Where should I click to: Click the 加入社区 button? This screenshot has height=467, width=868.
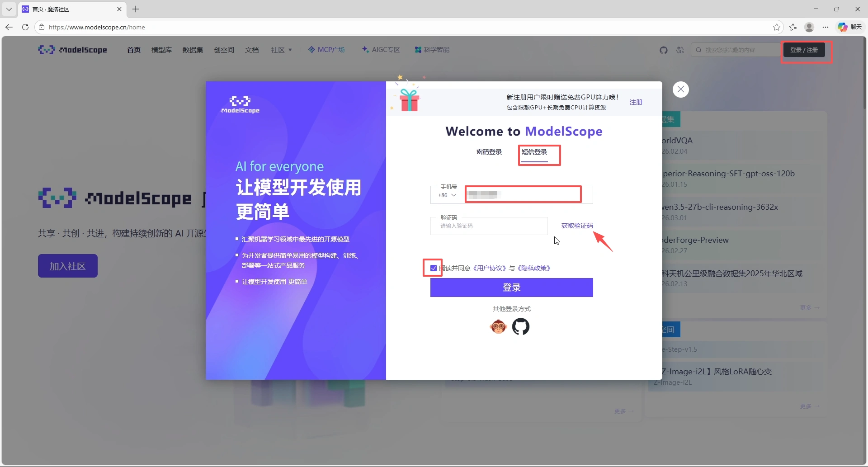point(68,266)
